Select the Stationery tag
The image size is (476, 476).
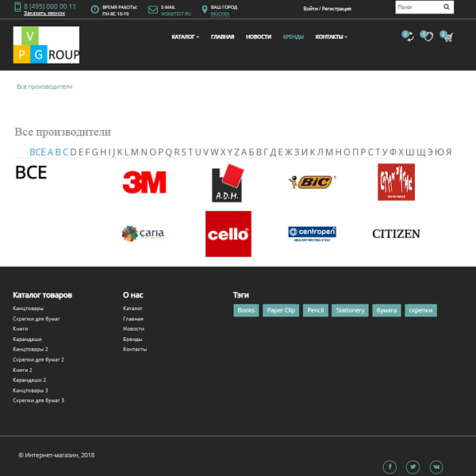point(350,310)
